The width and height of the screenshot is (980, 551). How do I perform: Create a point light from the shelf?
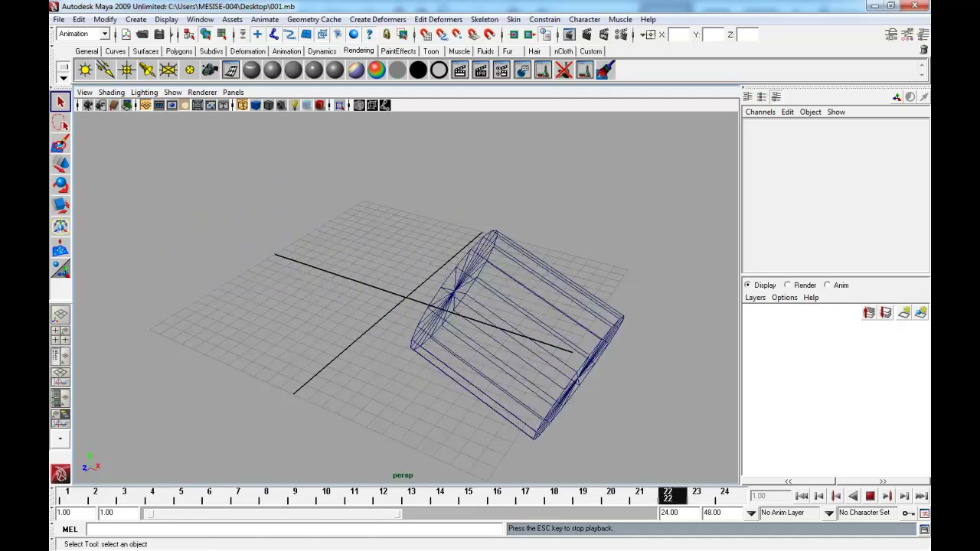tap(126, 70)
